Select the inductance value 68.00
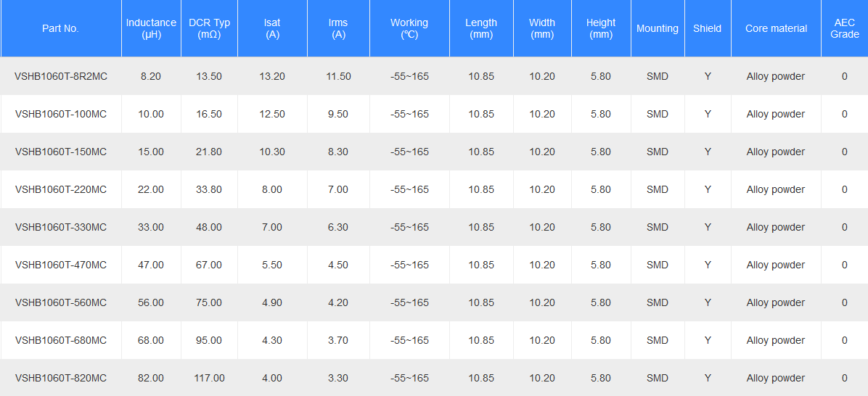The width and height of the screenshot is (868, 396). pos(151,340)
